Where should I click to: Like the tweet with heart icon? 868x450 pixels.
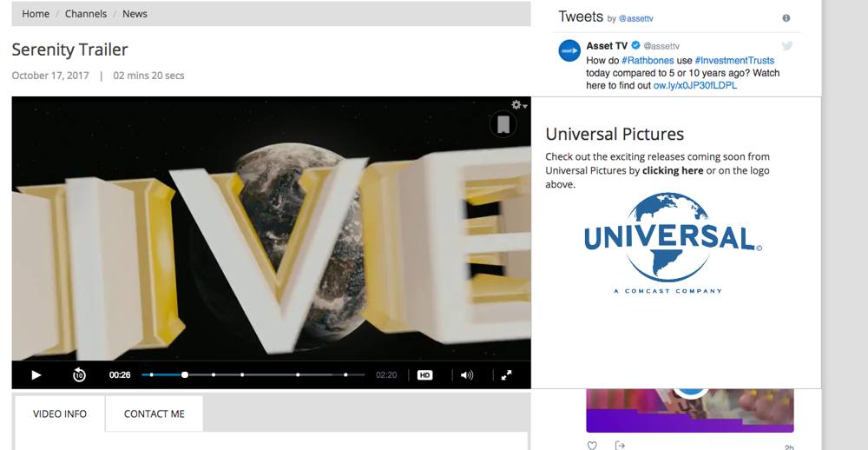(x=592, y=445)
